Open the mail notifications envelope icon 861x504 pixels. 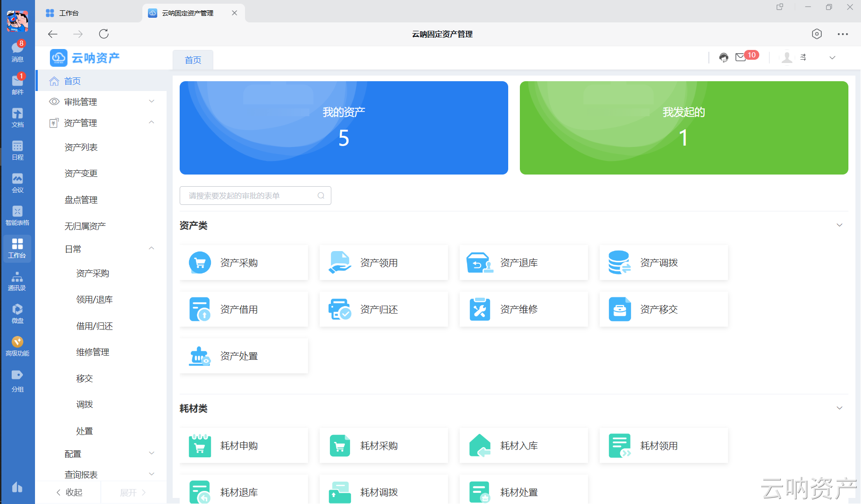point(741,57)
